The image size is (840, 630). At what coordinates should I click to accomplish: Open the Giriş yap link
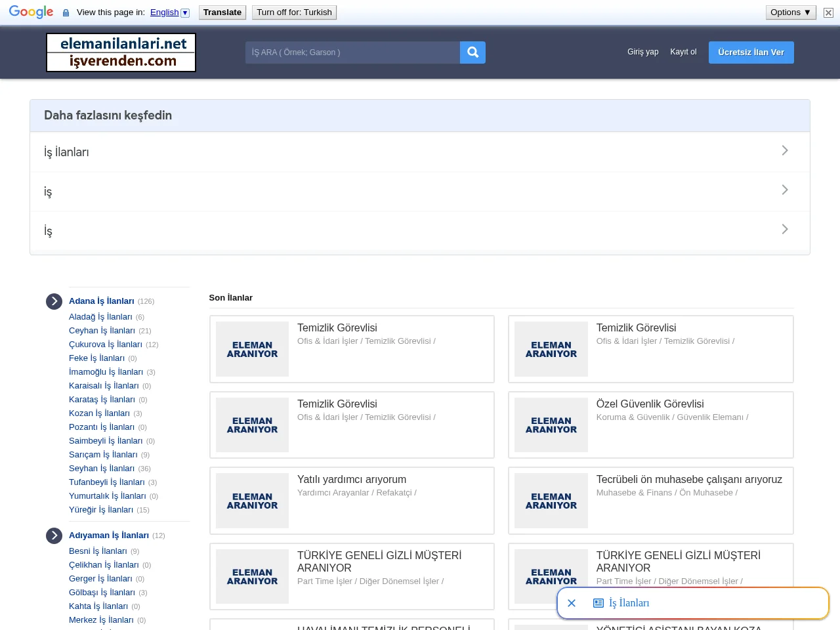tap(642, 52)
